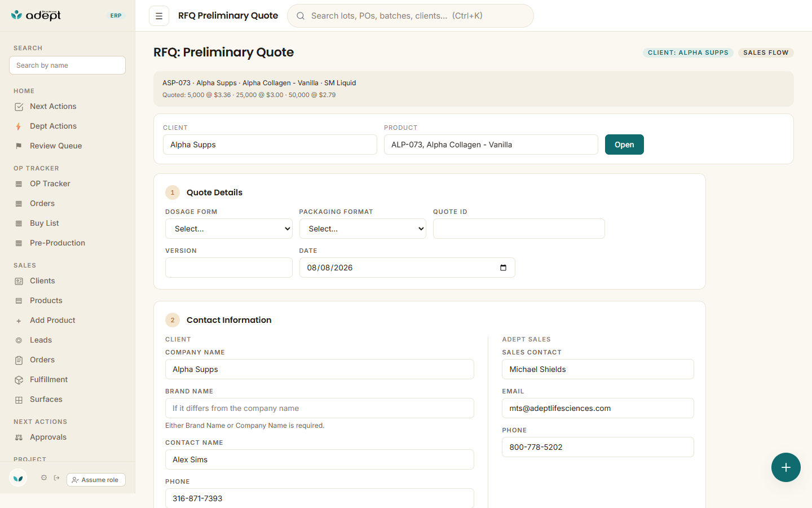Click the Date field showing 08/08/2026
812x508 pixels.
click(407, 268)
